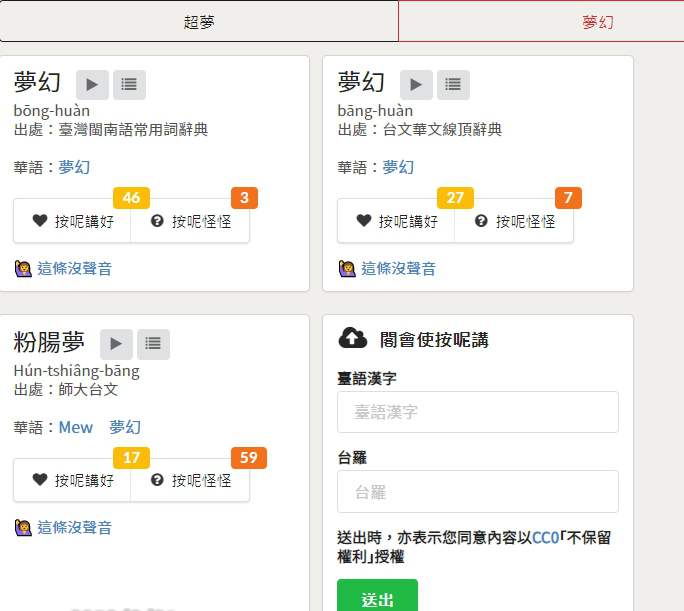Switch to the 超夢 tab
Viewport: 684px width, 611px height.
(x=199, y=21)
